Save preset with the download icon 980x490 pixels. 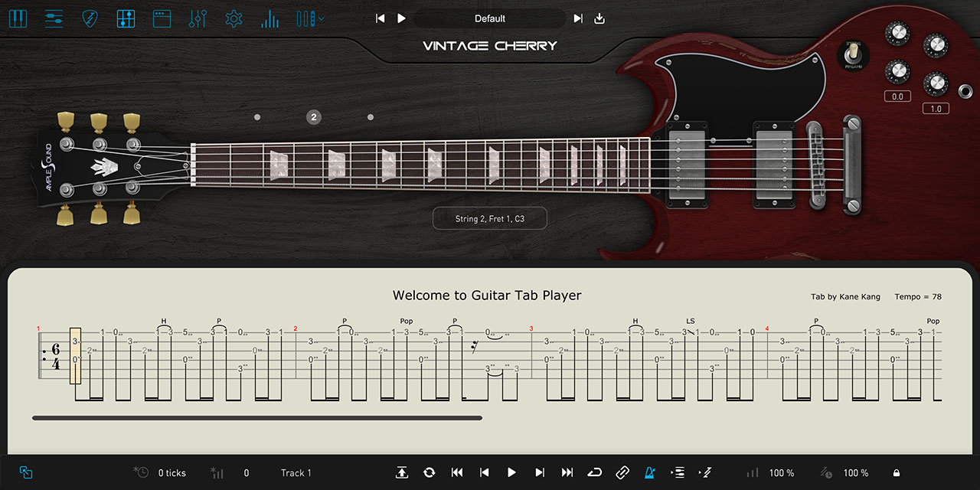coord(599,18)
